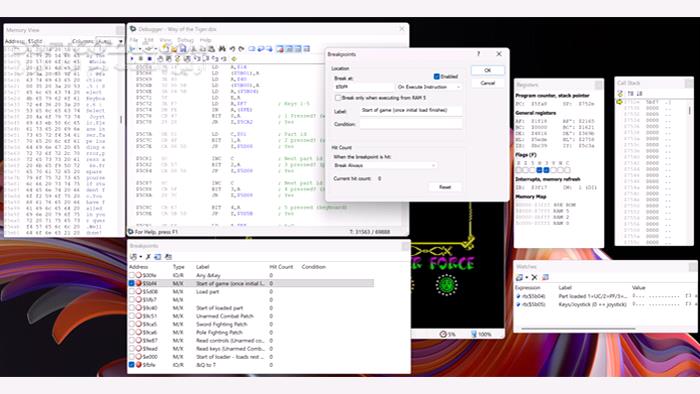Expand the 'Break Always' hit count dropdown
700x394 pixels.
385,166
